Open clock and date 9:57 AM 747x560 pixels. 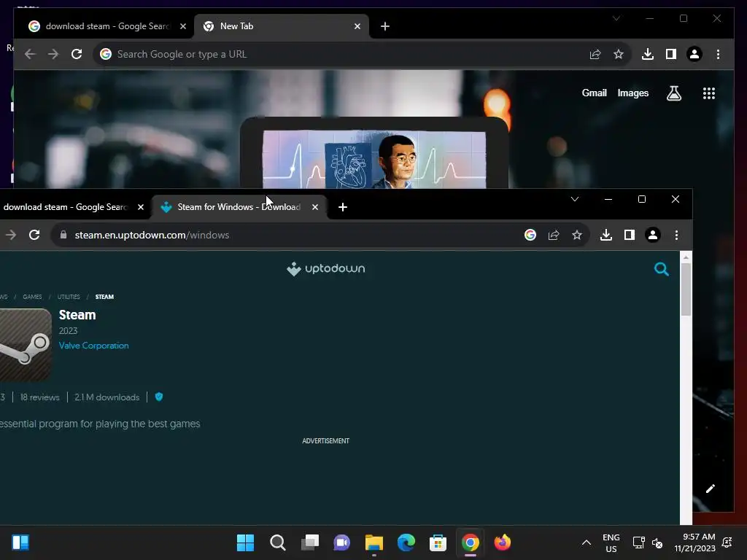[x=694, y=542]
